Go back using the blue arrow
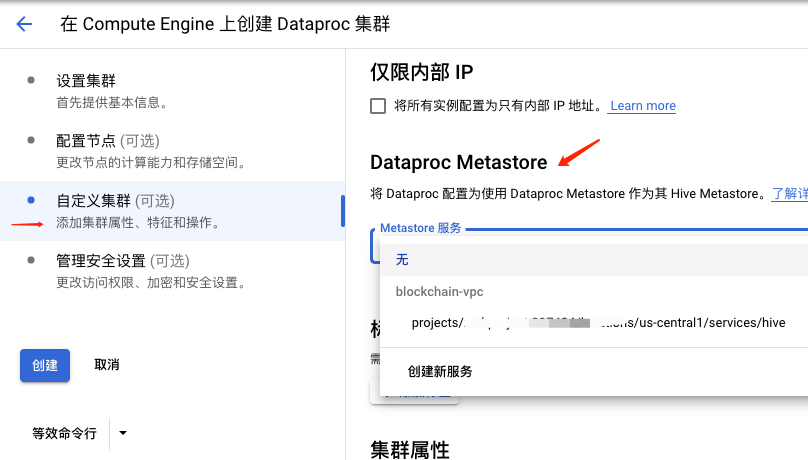 click(24, 24)
